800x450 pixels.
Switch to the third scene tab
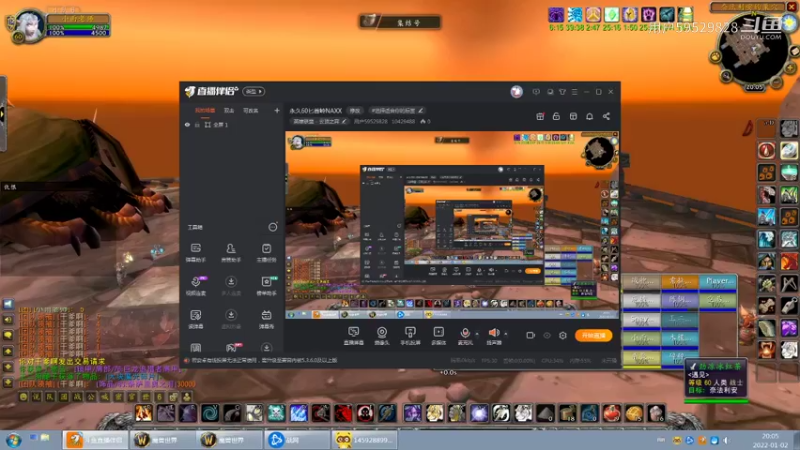pyautogui.click(x=250, y=111)
